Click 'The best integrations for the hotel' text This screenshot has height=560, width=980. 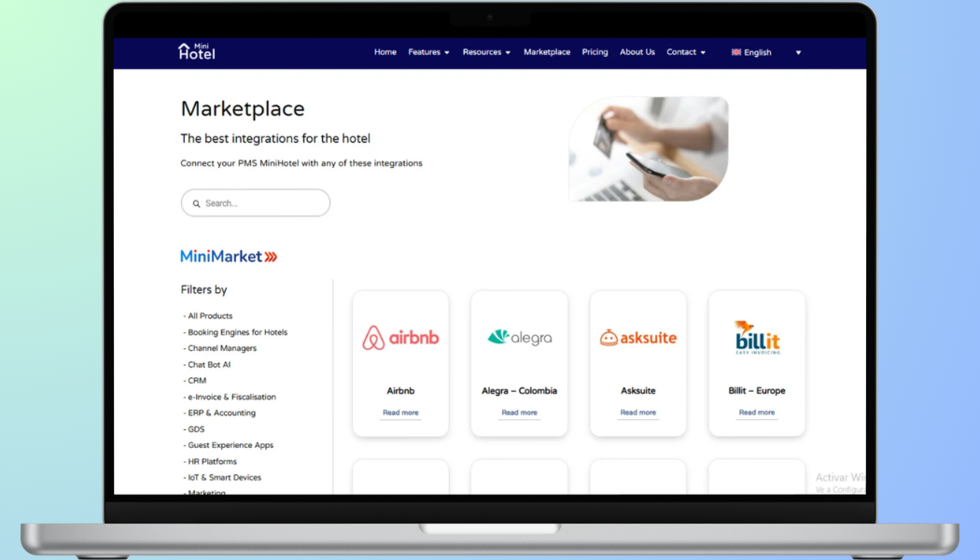point(275,139)
